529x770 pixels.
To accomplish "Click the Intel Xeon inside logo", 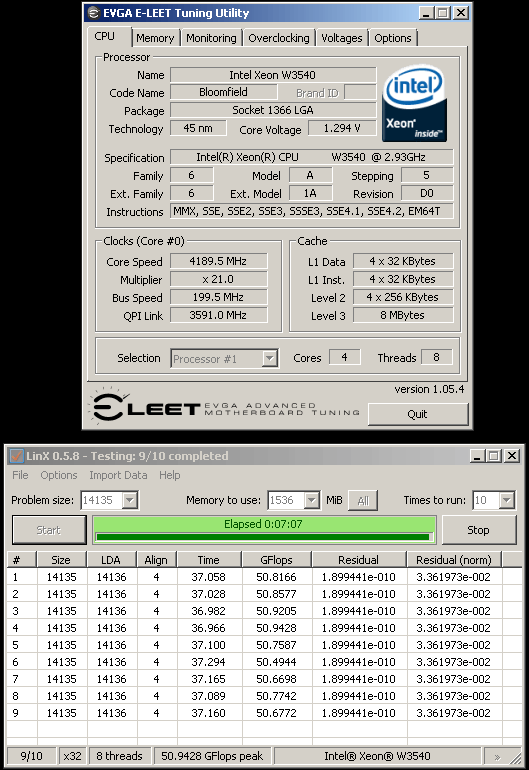I will pyautogui.click(x=415, y=104).
